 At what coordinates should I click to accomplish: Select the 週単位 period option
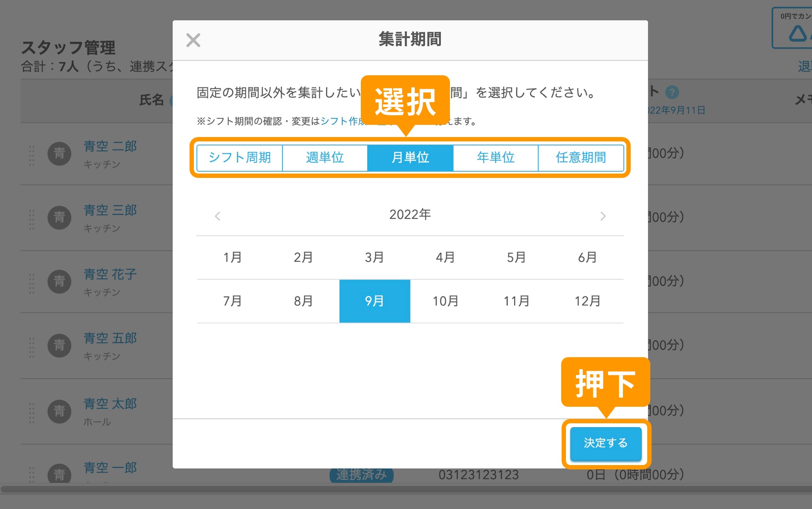[324, 157]
